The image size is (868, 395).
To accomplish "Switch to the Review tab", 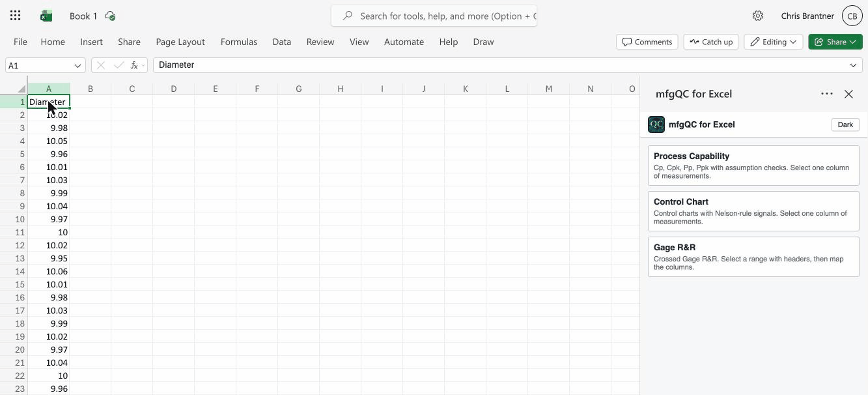I will 320,42.
